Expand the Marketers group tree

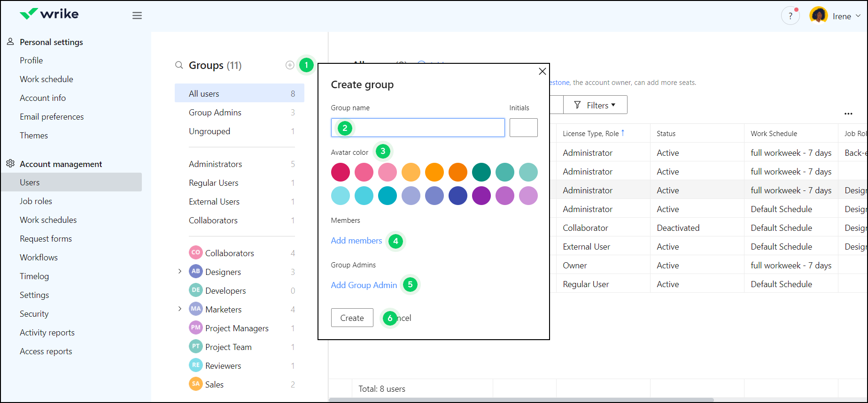[180, 309]
